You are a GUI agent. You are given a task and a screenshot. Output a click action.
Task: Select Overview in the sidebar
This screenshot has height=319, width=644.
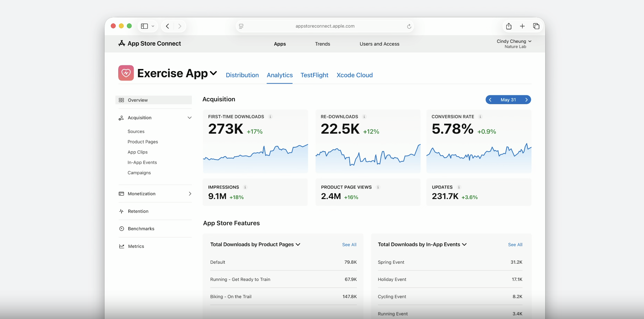click(154, 100)
